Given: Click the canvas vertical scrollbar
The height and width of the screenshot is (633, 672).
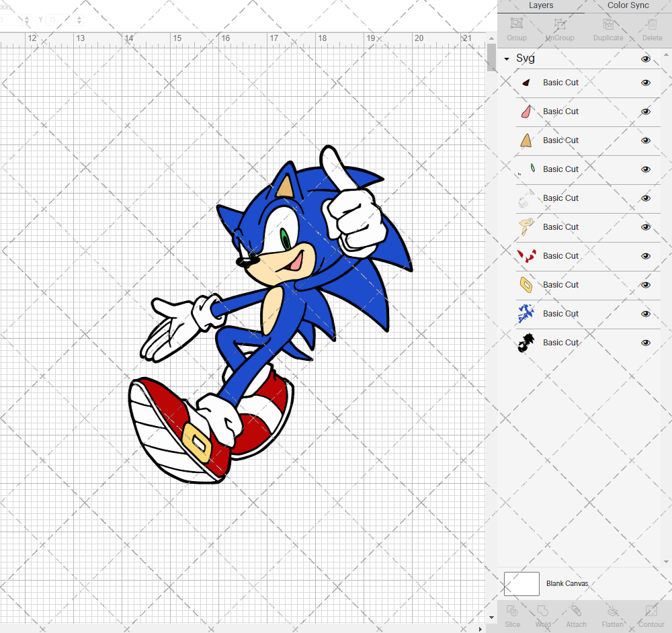Looking at the screenshot, I should point(490,58).
